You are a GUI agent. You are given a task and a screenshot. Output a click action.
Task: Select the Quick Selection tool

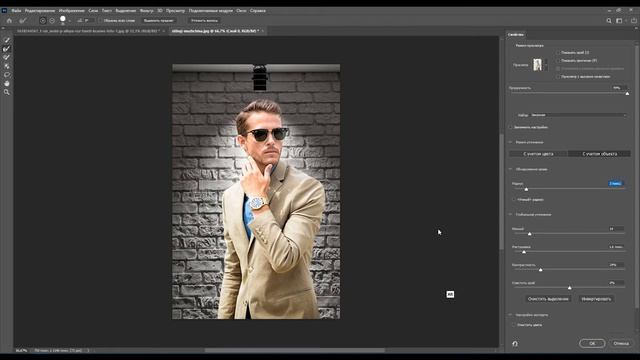(x=7, y=40)
